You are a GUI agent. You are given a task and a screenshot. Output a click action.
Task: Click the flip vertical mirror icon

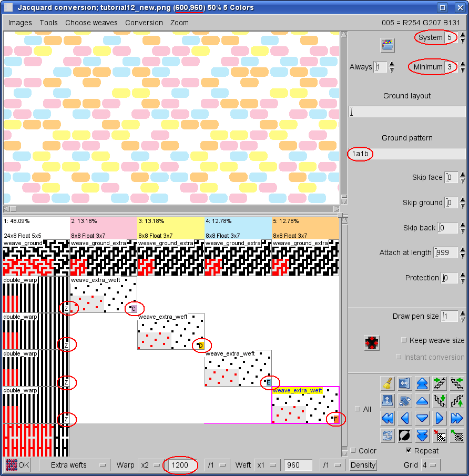coord(388,401)
